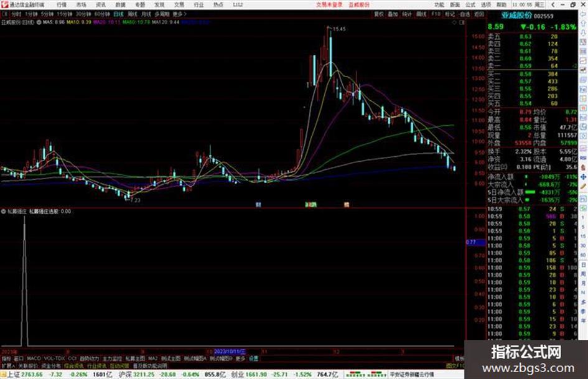Select the VOL-TDX indicator tab
The width and height of the screenshot is (588, 379).
[54, 358]
